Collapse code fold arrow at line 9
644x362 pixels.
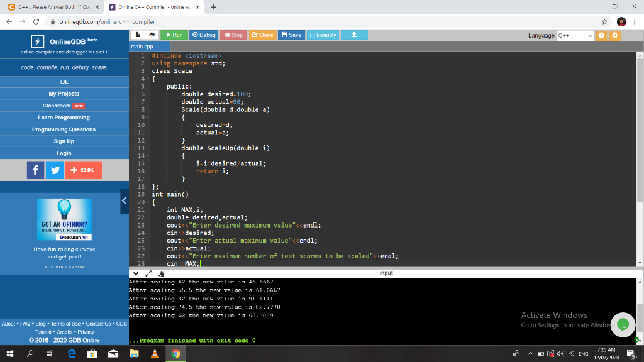tap(148, 118)
